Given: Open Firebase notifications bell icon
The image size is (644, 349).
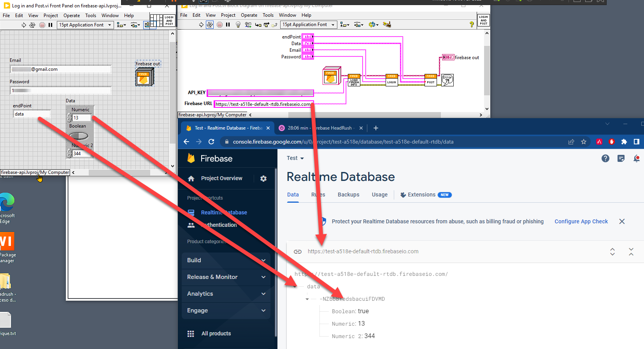Looking at the screenshot, I should pyautogui.click(x=637, y=158).
